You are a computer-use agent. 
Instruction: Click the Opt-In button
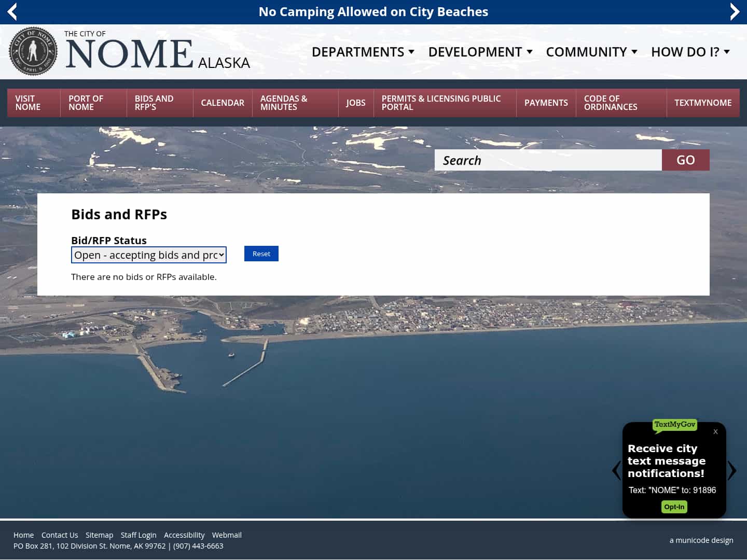pos(674,507)
